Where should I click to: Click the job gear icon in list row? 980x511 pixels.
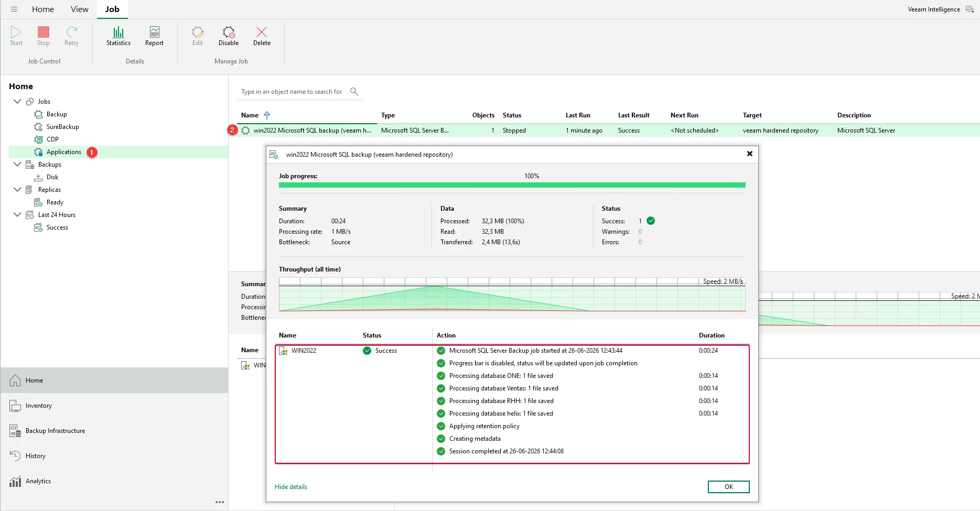coord(245,131)
